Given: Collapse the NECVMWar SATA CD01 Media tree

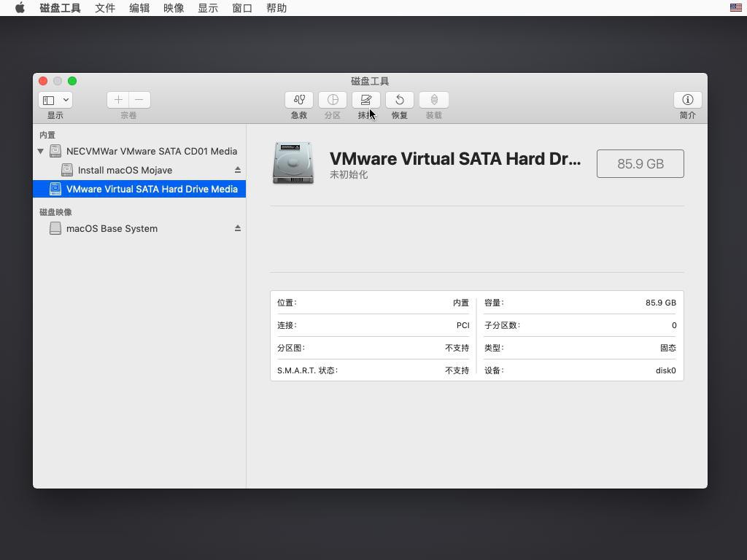Looking at the screenshot, I should [41, 152].
